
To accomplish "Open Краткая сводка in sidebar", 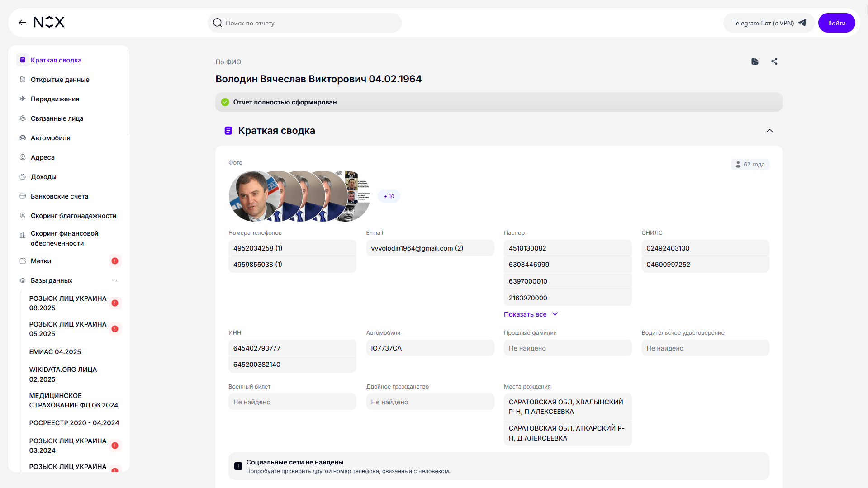I will coord(56,60).
